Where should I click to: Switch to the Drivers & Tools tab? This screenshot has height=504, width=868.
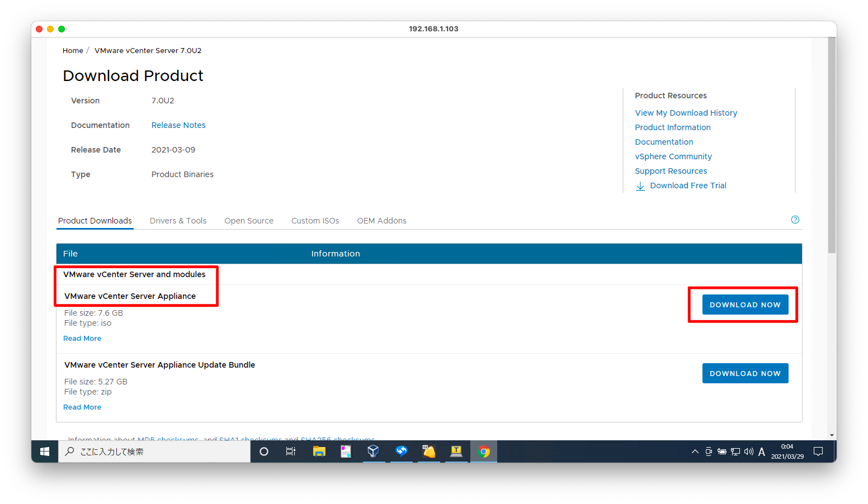click(178, 221)
